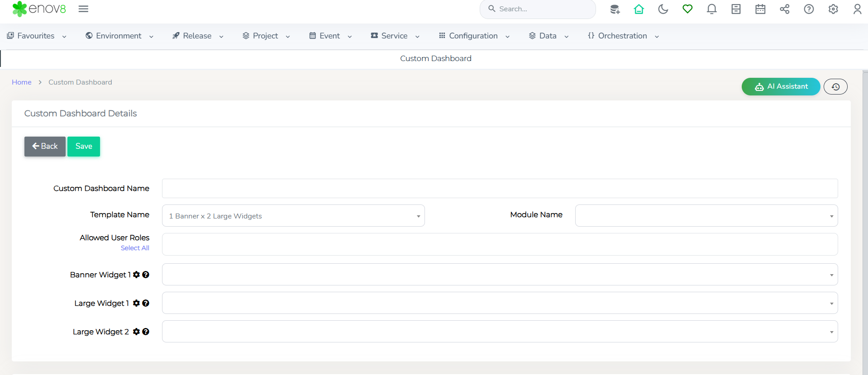Click the Custom Dashboard Name field
Viewport: 868px width, 375px height.
500,189
